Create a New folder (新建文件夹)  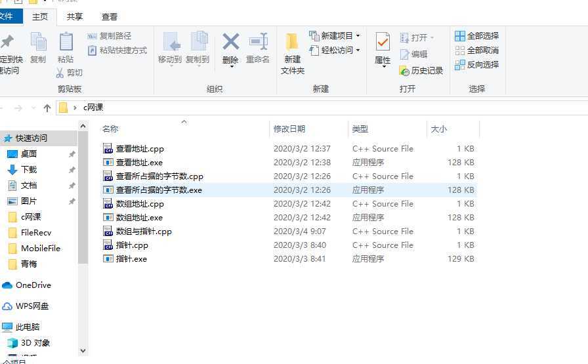click(293, 53)
